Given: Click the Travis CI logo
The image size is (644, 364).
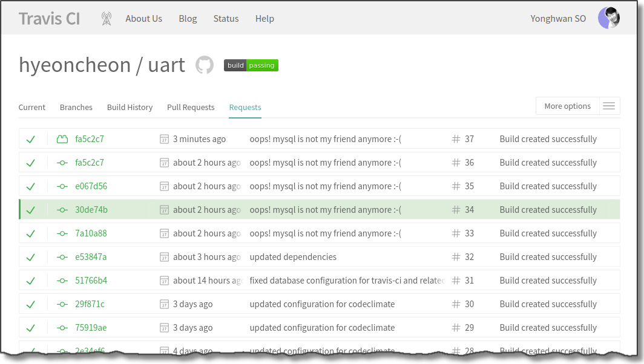Looking at the screenshot, I should point(49,19).
